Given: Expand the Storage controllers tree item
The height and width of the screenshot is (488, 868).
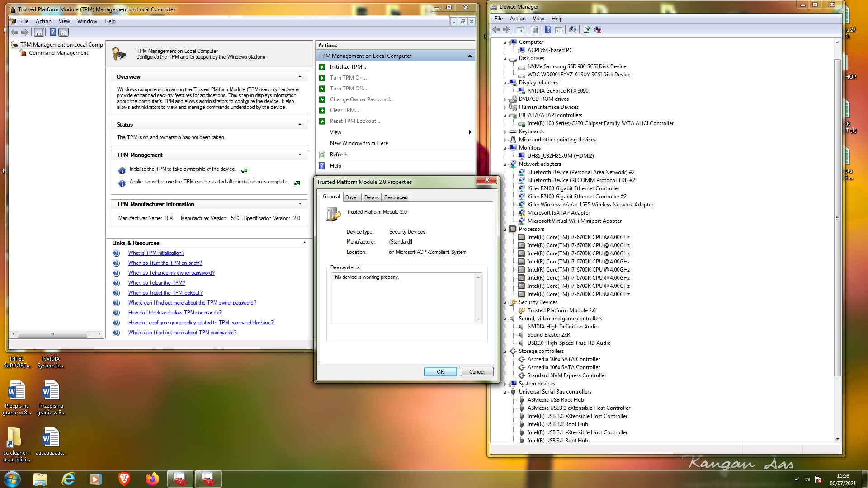Looking at the screenshot, I should (505, 351).
